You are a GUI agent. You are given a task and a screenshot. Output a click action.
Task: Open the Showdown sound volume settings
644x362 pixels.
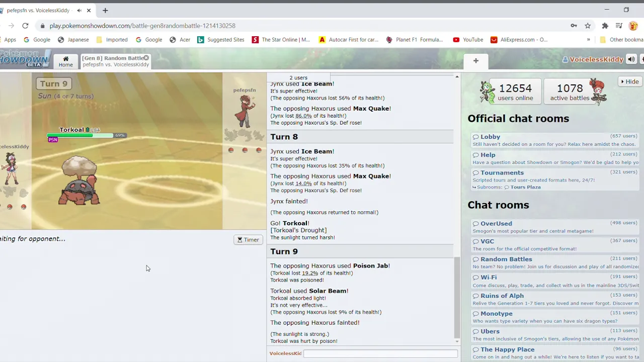click(631, 59)
